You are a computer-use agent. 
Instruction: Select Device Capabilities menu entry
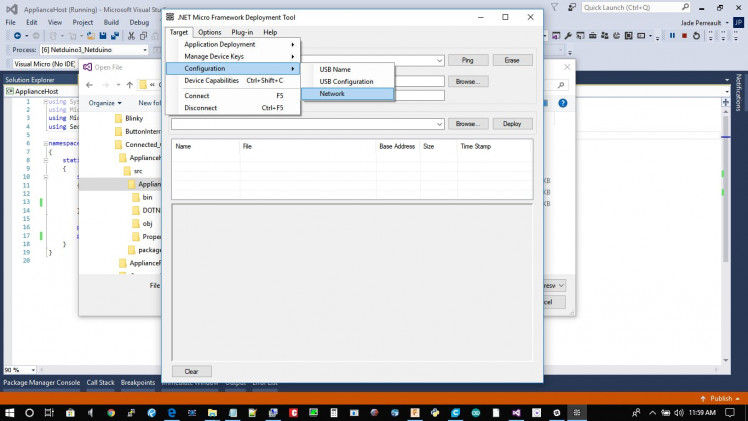point(233,81)
